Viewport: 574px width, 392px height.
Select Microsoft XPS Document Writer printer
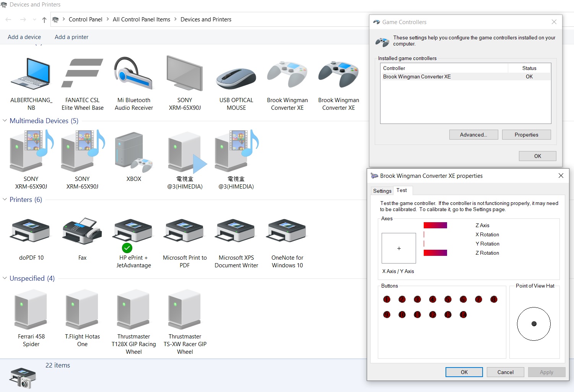tap(236, 242)
